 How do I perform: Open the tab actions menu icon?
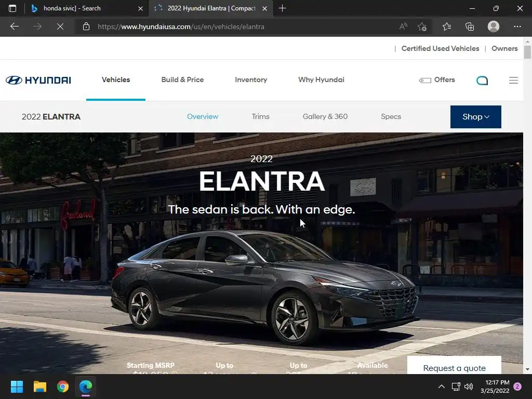click(x=12, y=8)
